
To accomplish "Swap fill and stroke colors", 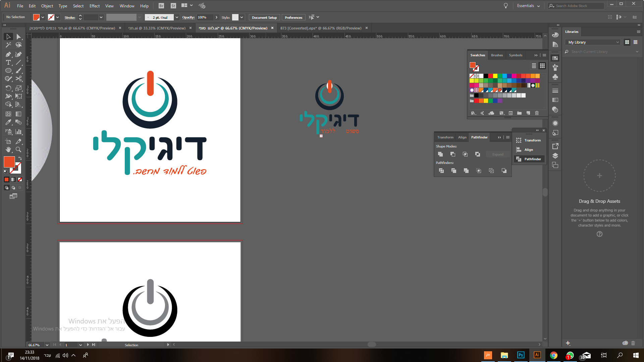I will [x=20, y=158].
